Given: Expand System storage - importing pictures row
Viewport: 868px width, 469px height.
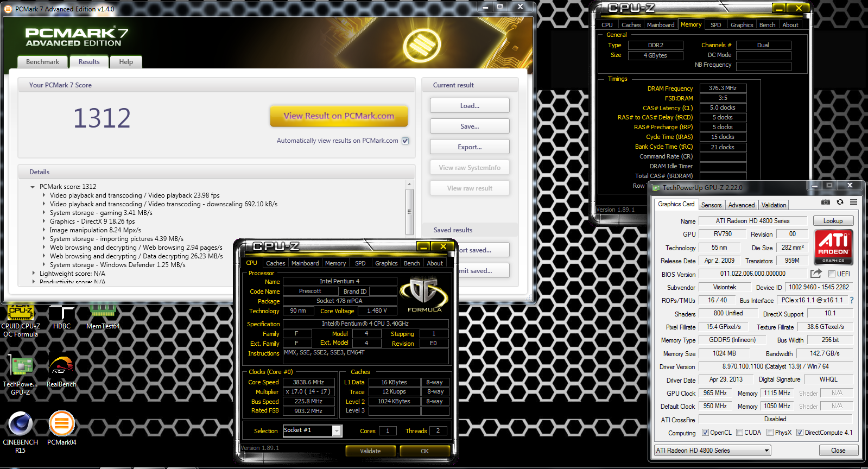Looking at the screenshot, I should click(x=44, y=239).
